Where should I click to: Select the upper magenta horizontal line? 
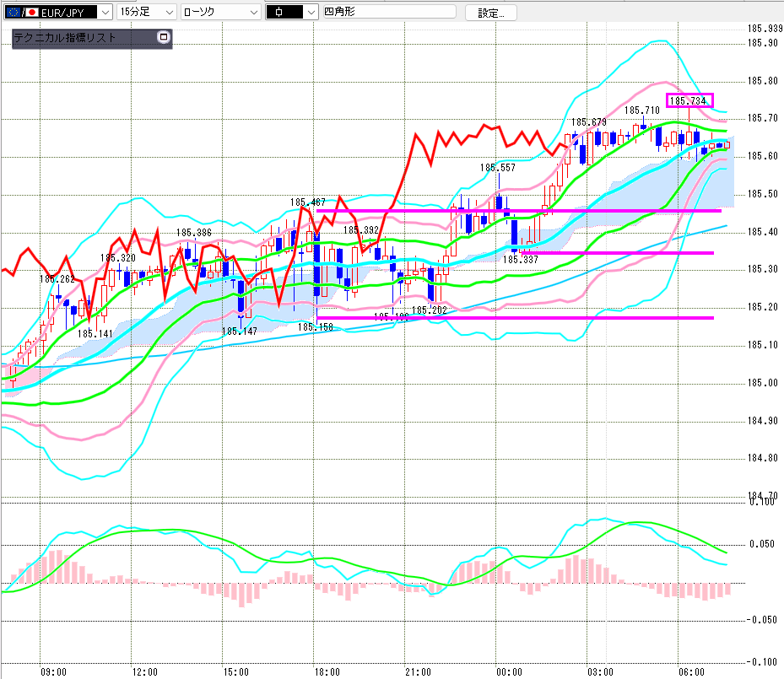[x=519, y=211]
